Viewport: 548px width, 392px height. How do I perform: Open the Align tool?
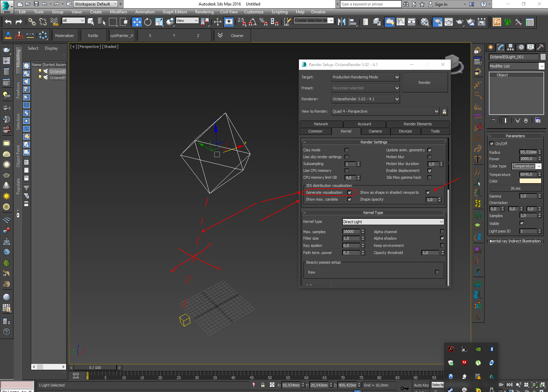point(352,22)
